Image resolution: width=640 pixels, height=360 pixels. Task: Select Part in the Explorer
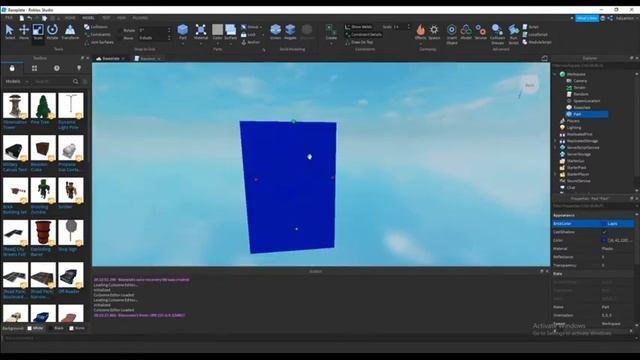pos(587,114)
